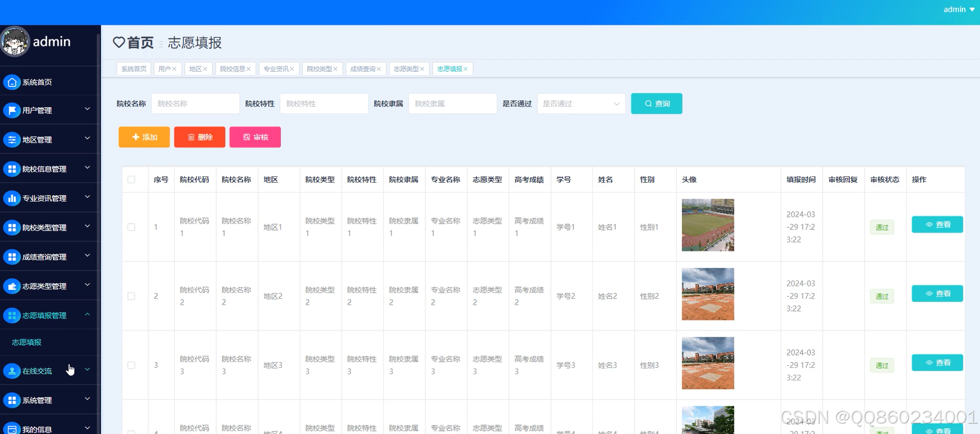Click the grid icon for 院校类型管理
Image resolution: width=980 pixels, height=434 pixels.
pyautogui.click(x=11, y=227)
